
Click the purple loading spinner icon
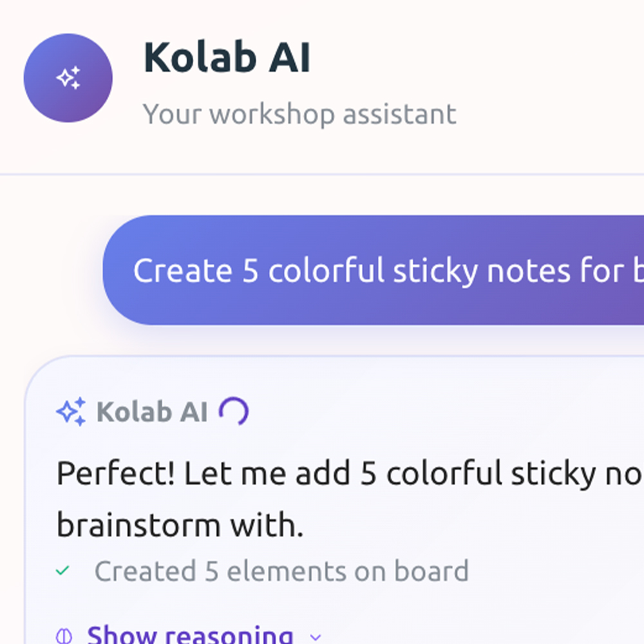(234, 412)
